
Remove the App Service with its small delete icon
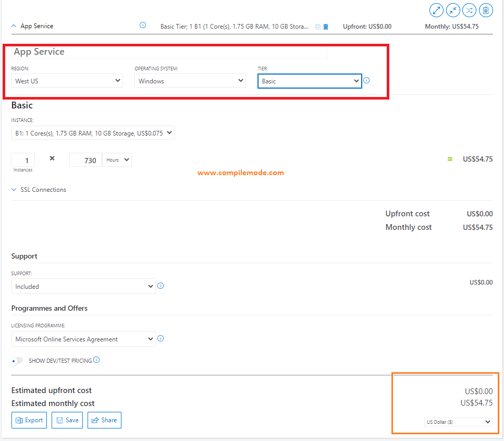click(325, 26)
